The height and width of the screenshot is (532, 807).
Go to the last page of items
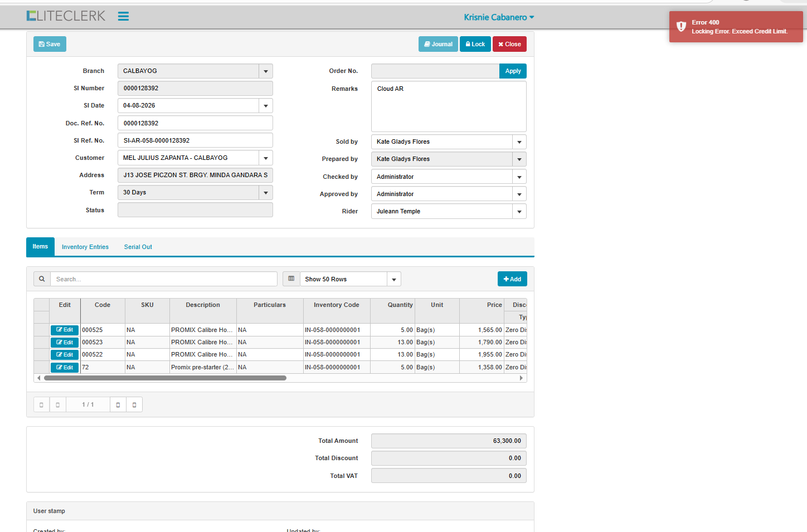click(134, 404)
